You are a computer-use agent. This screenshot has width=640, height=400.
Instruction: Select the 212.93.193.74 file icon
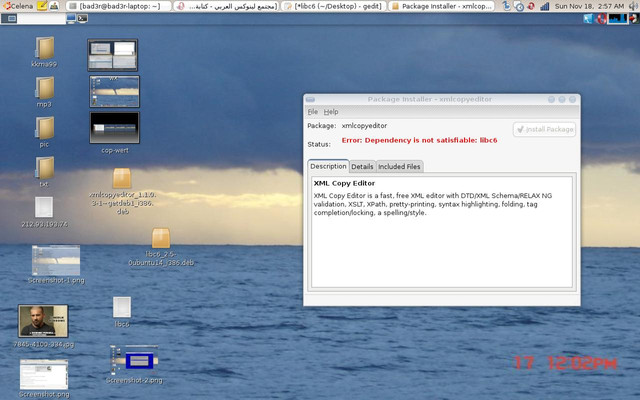(44, 212)
